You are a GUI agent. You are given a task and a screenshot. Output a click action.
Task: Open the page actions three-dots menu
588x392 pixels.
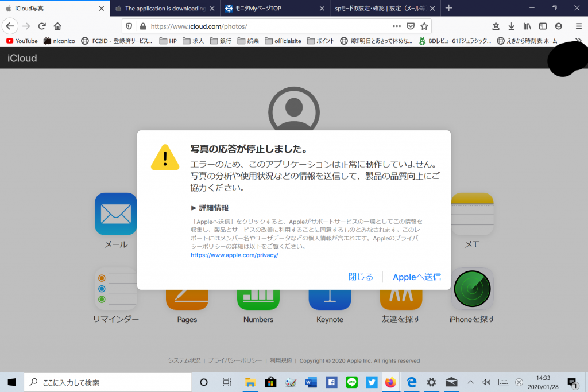tap(397, 26)
